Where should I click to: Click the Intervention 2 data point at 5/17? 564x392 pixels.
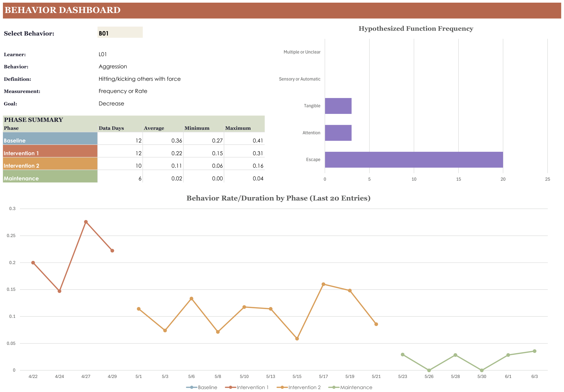(323, 284)
